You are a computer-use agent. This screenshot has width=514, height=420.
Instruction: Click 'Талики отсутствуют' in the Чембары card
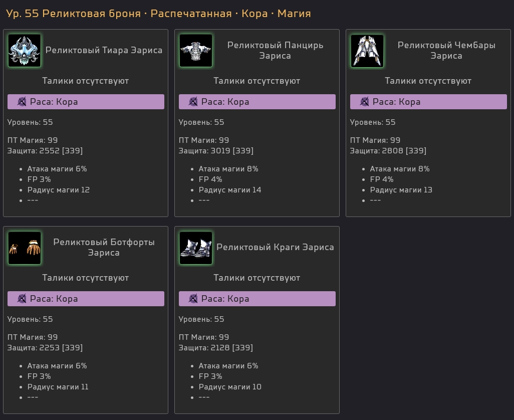click(428, 81)
